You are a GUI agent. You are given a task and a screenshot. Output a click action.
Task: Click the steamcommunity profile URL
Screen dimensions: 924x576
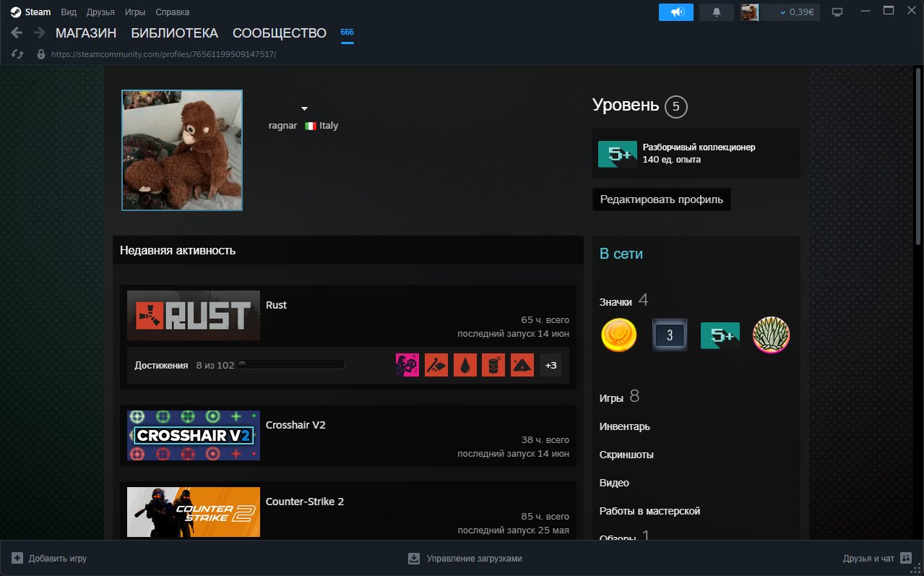[x=164, y=54]
